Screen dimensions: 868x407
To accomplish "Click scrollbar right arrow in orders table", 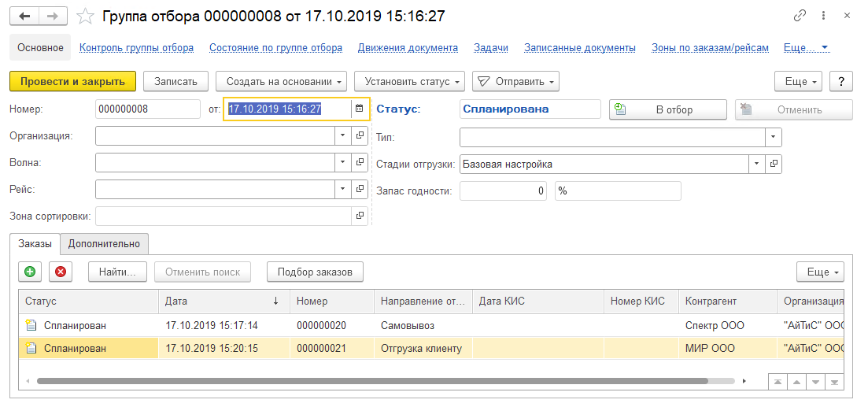I will pos(744,381).
